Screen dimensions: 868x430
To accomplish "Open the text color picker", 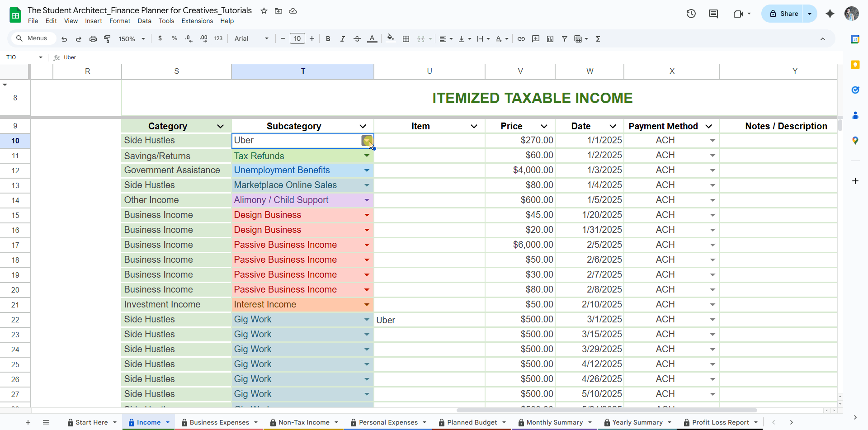I will click(372, 39).
